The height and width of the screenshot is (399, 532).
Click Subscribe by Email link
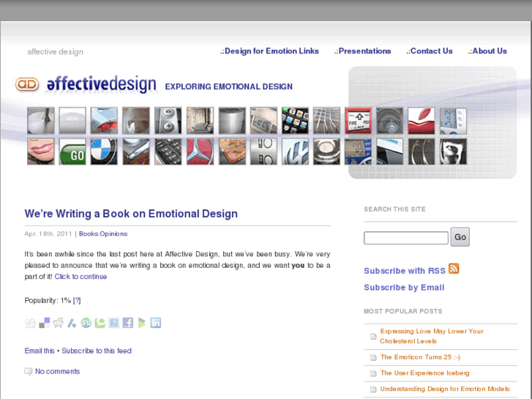pos(404,288)
